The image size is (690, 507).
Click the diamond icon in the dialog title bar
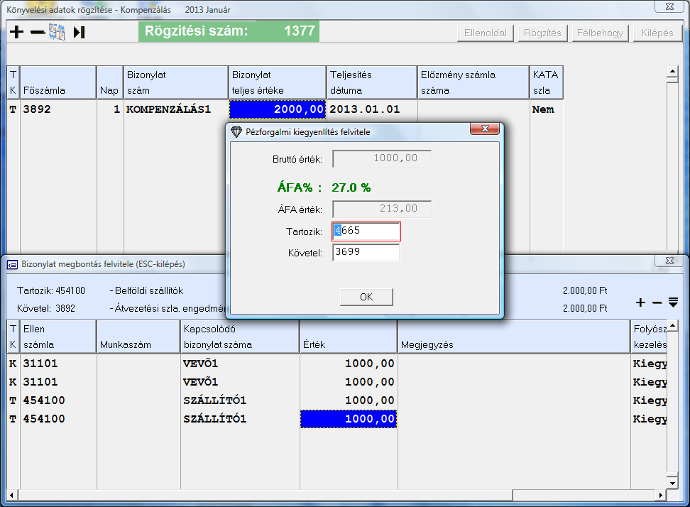click(x=236, y=132)
